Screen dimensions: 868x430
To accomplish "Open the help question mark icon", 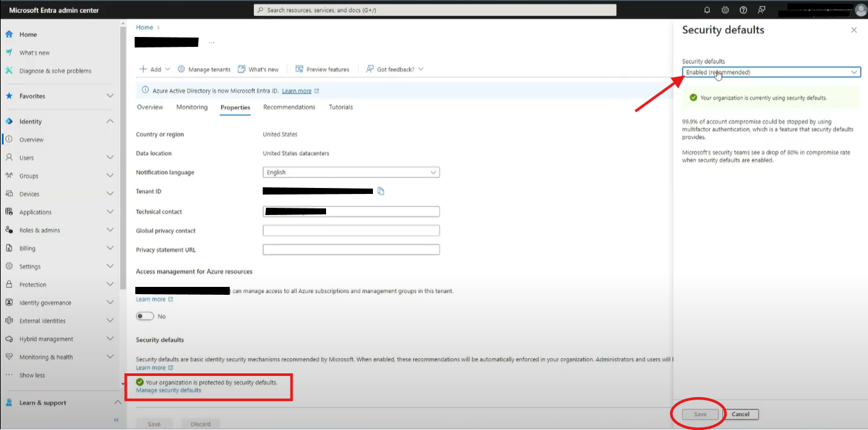I will point(743,10).
